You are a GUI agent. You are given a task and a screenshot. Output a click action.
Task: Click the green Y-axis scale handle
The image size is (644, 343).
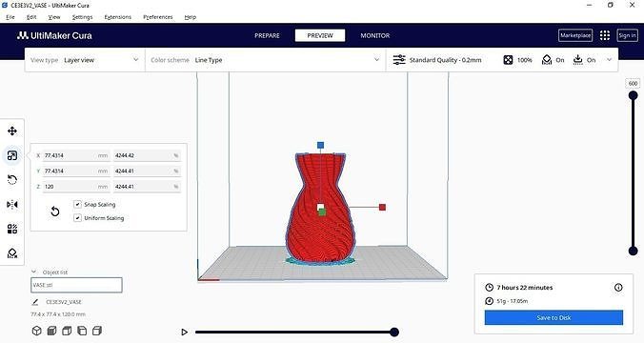click(322, 212)
